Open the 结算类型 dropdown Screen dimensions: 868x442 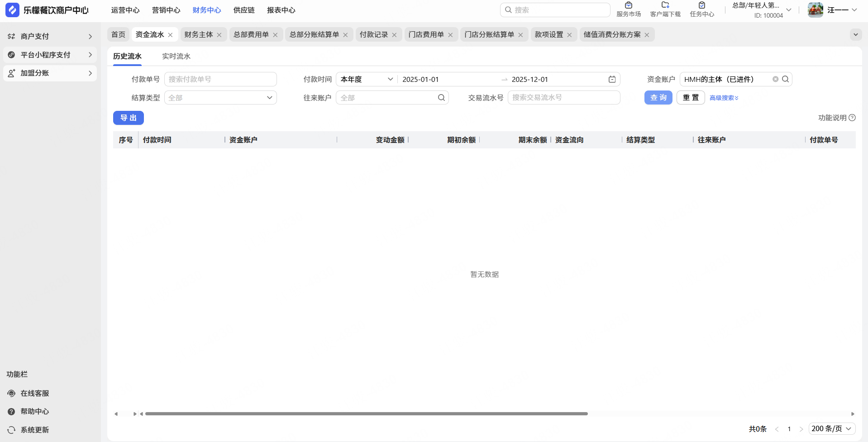coord(220,98)
